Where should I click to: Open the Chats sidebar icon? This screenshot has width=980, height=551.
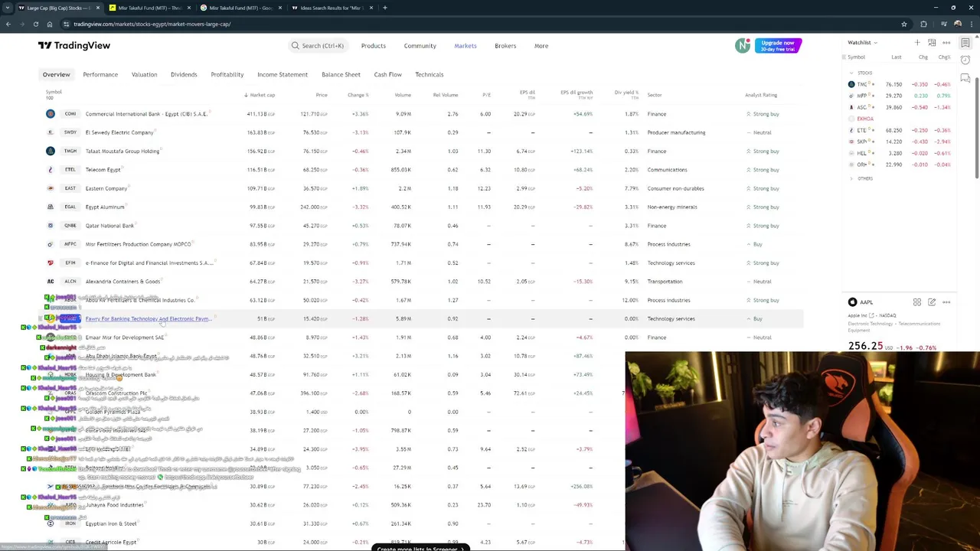[966, 79]
